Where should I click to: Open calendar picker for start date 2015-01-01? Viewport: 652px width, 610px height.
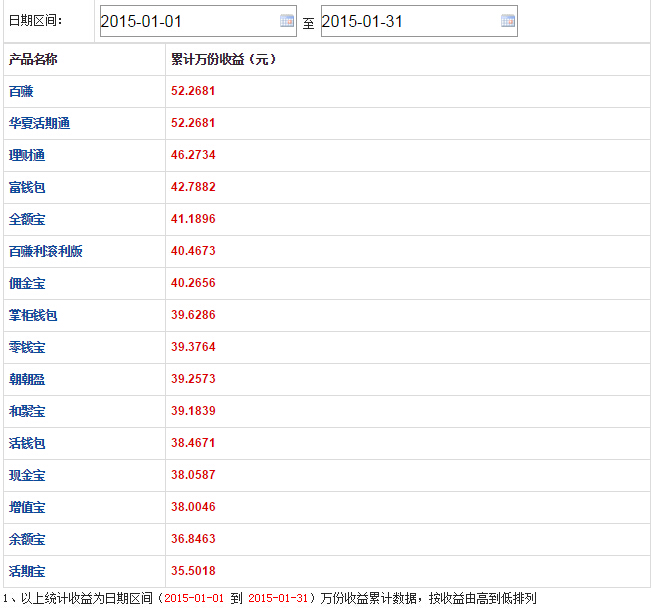(x=287, y=21)
